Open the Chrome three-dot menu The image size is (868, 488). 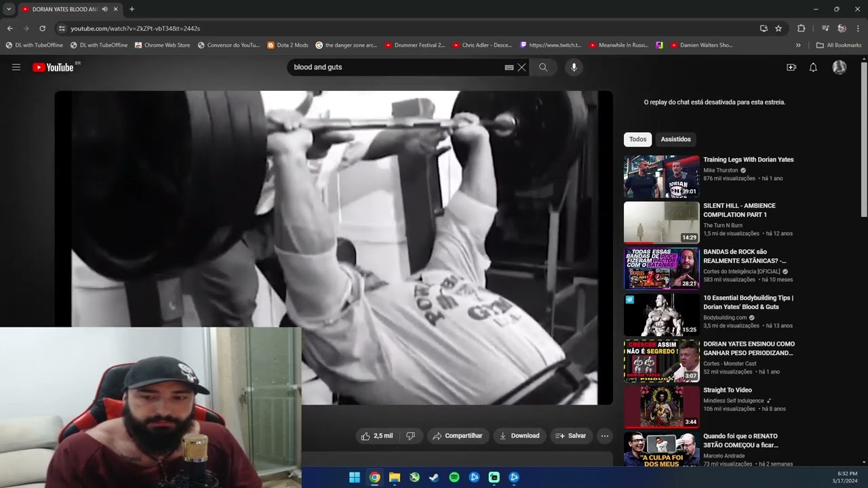[x=858, y=28]
